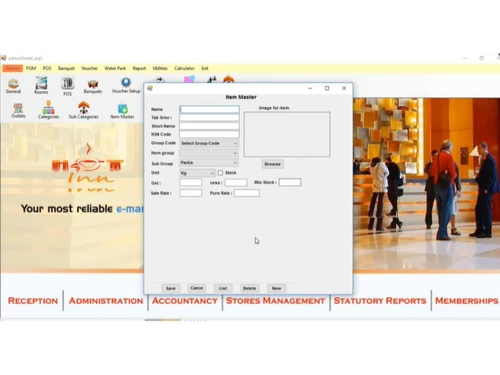Click the STATUTORY REPORTS banner text
The width and height of the screenshot is (500, 375).
380,301
